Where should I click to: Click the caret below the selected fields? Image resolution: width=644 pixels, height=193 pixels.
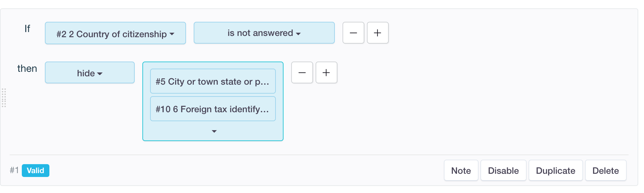tap(214, 131)
